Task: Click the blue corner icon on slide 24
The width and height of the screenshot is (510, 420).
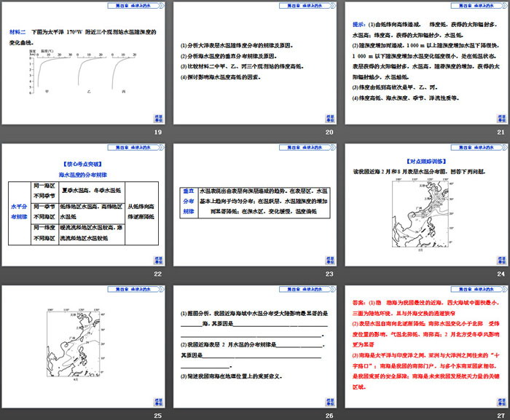Action: pyautogui.click(x=499, y=261)
